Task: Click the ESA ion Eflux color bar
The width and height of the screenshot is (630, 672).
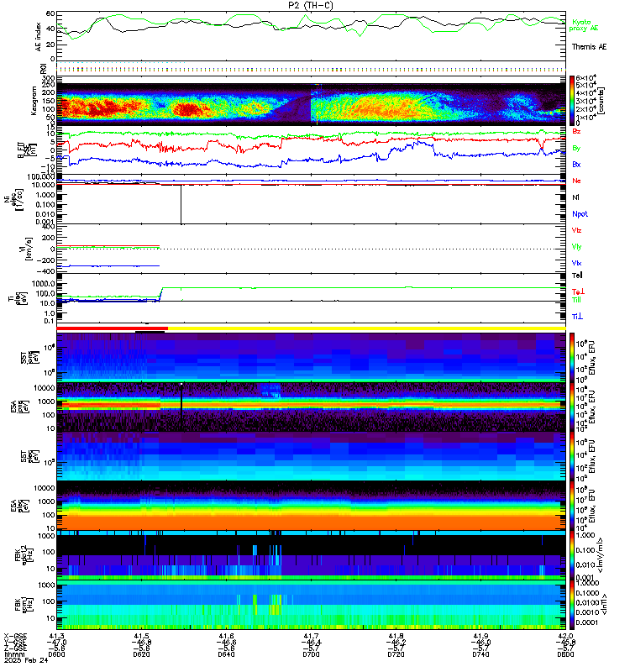Action: click(x=572, y=407)
